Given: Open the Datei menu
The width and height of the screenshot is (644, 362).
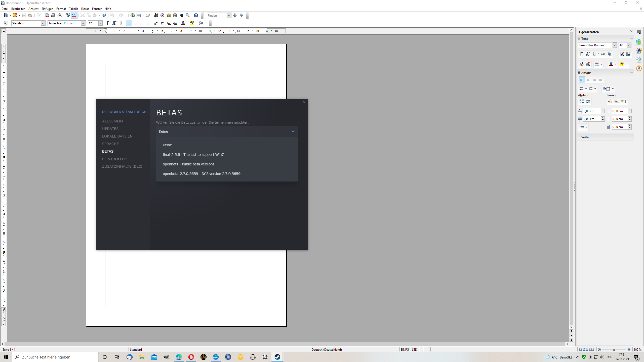Looking at the screenshot, I should point(5,9).
